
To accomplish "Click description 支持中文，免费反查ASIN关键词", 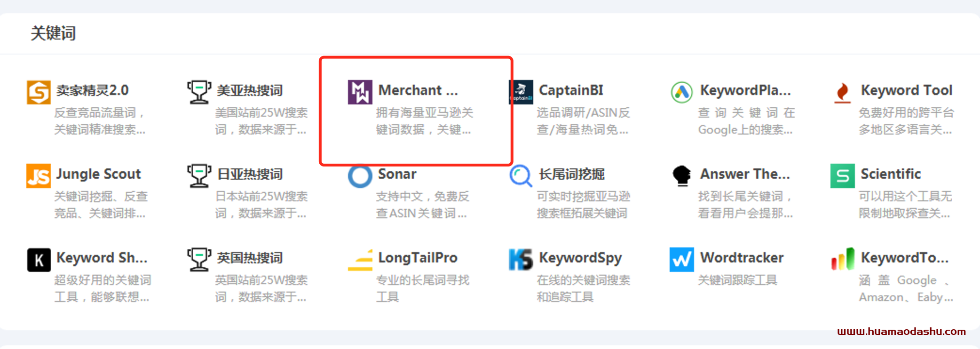I will point(422,205).
